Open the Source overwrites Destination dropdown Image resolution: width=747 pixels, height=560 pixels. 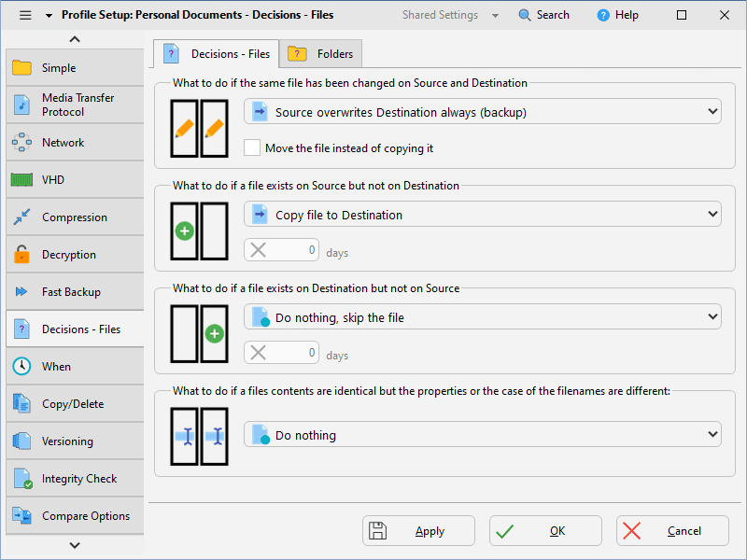pyautogui.click(x=483, y=112)
